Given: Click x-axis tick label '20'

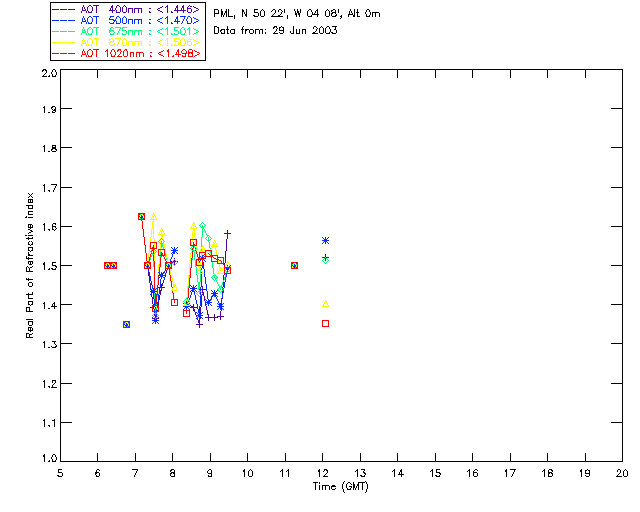Looking at the screenshot, I should tap(622, 473).
